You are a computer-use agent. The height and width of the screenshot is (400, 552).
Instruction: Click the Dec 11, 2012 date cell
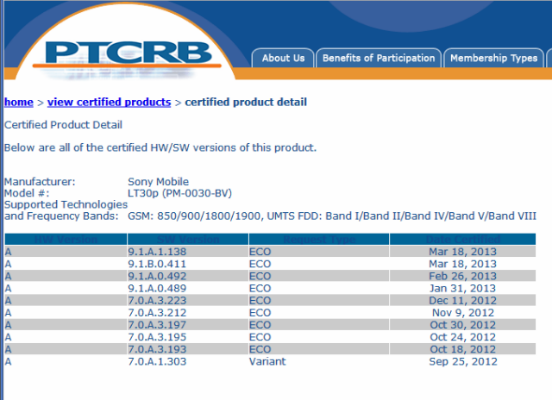pos(463,300)
